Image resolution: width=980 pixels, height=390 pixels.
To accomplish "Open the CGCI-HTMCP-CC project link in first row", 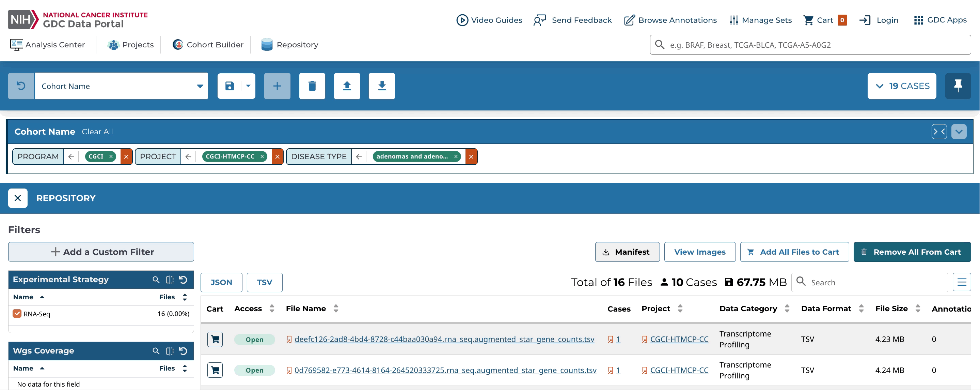I will click(679, 339).
